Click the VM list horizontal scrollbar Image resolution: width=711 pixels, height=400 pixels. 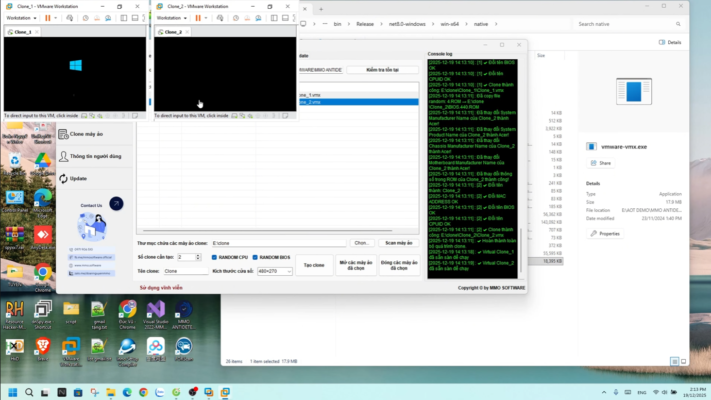coord(268,231)
